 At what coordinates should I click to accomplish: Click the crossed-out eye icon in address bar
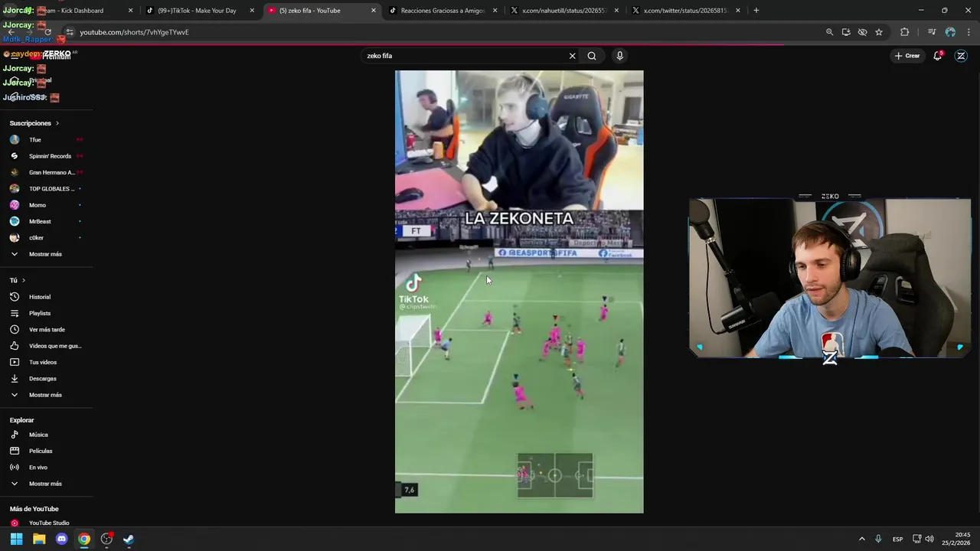coord(862,32)
